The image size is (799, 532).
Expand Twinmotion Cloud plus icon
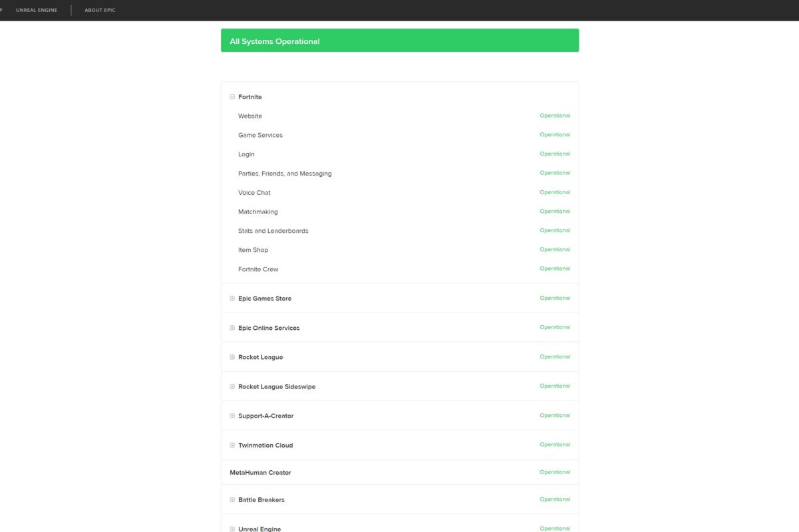pyautogui.click(x=232, y=445)
